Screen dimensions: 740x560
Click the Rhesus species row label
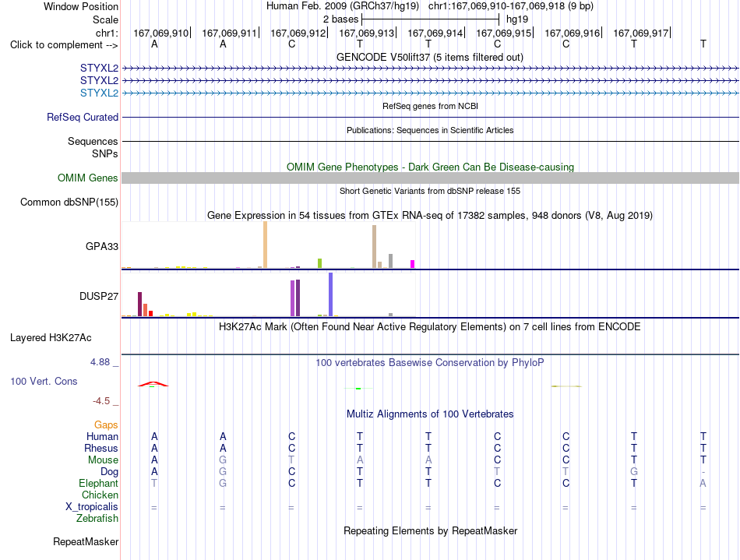coord(101,448)
